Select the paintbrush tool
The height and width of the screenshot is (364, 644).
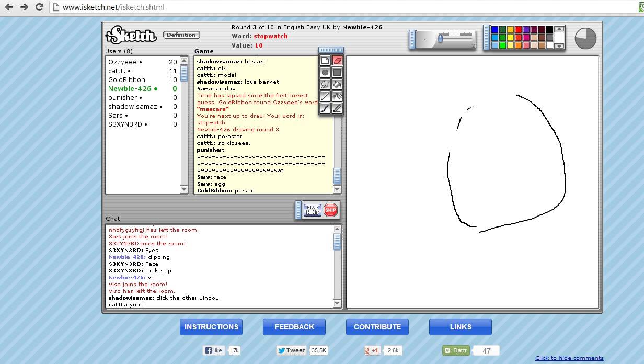coord(325,108)
